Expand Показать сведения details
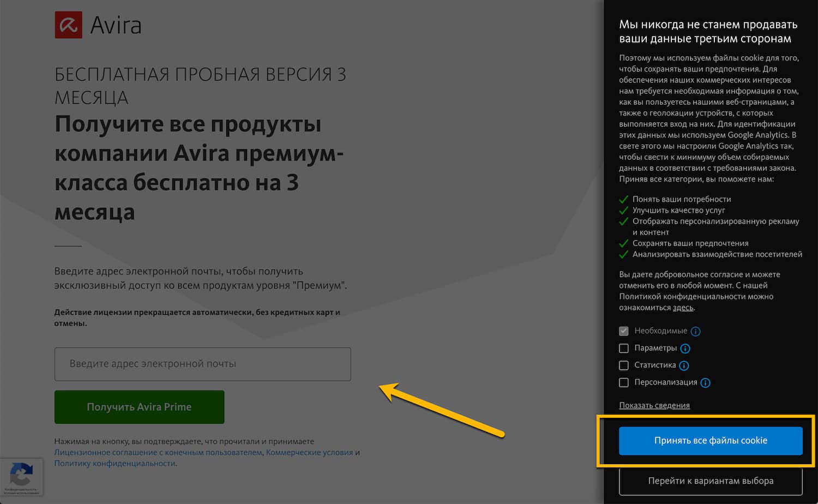818x504 pixels. pos(654,405)
